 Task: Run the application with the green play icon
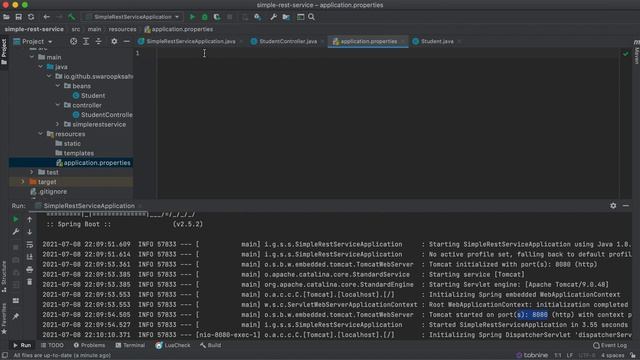click(192, 17)
